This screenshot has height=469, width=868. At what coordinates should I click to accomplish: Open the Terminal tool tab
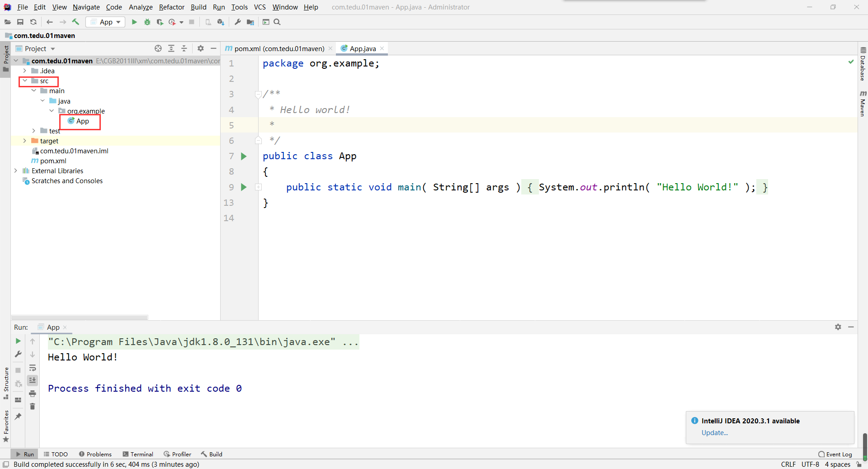click(138, 454)
